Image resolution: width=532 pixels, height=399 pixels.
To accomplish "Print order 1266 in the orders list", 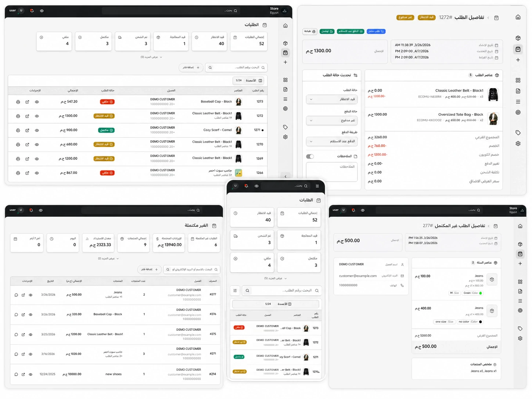I will tap(18, 173).
